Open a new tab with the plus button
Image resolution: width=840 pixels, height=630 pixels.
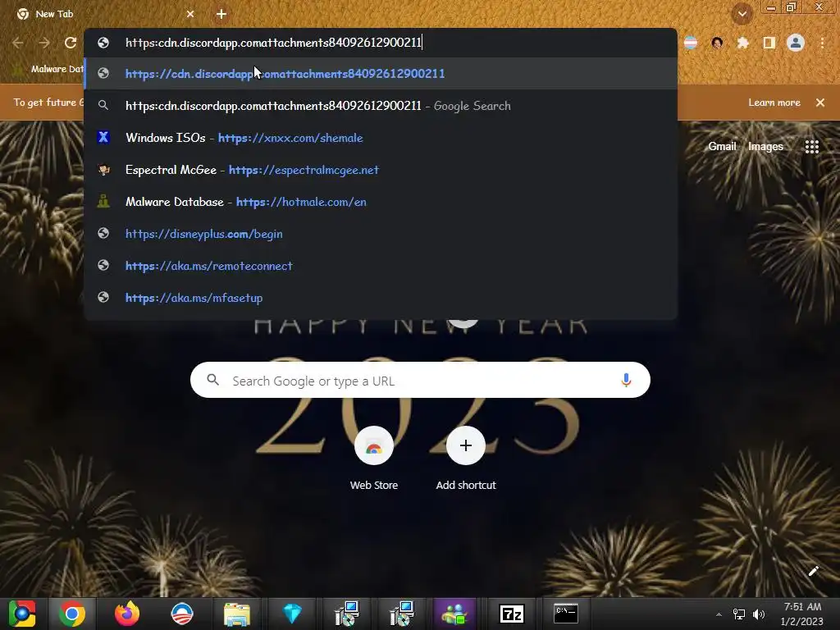[x=221, y=14]
